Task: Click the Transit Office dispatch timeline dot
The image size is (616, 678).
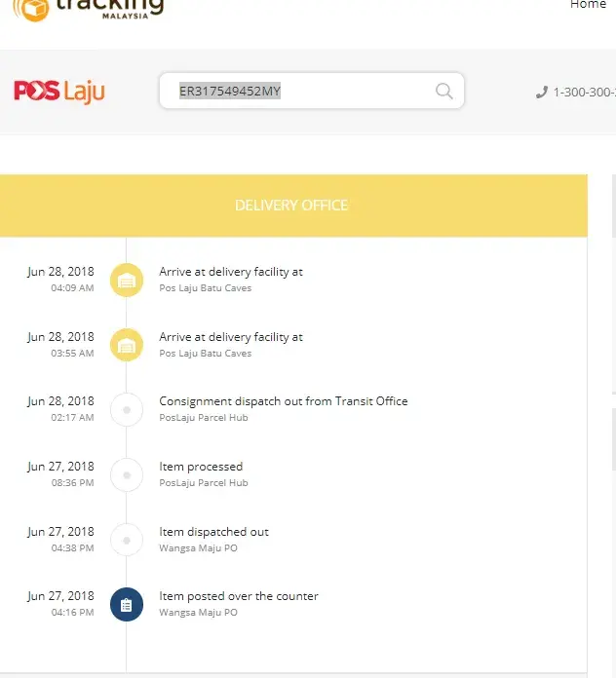Action: coord(127,409)
